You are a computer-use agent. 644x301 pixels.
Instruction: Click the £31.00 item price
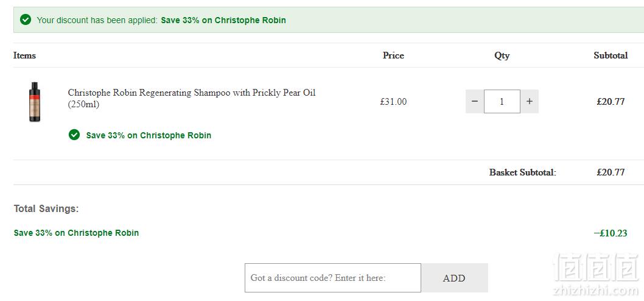tap(393, 102)
